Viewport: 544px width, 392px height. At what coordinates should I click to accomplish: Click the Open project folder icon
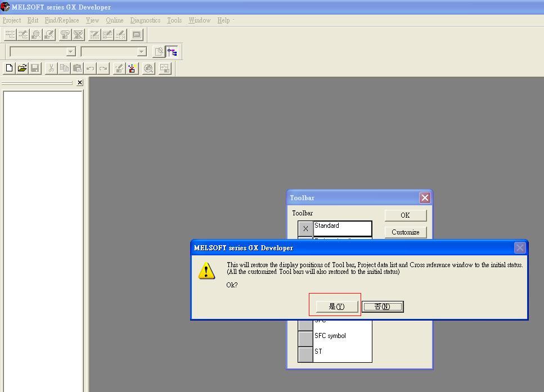(22, 69)
